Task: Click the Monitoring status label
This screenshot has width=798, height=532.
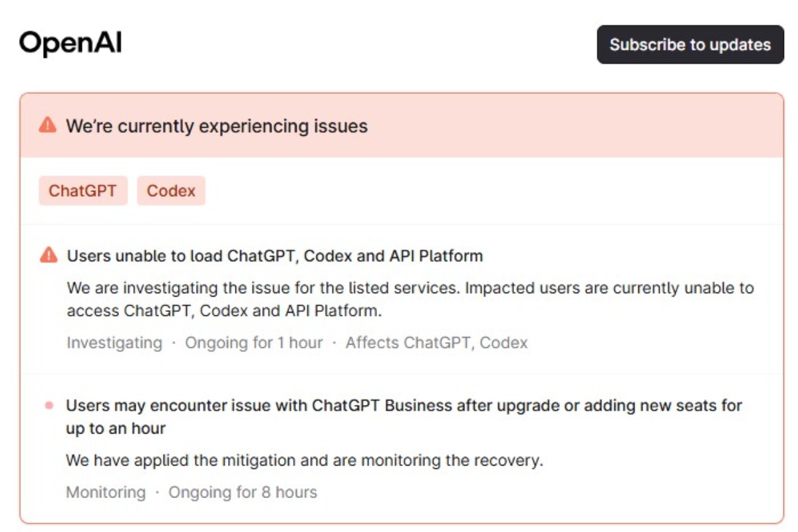Action: pos(105,493)
